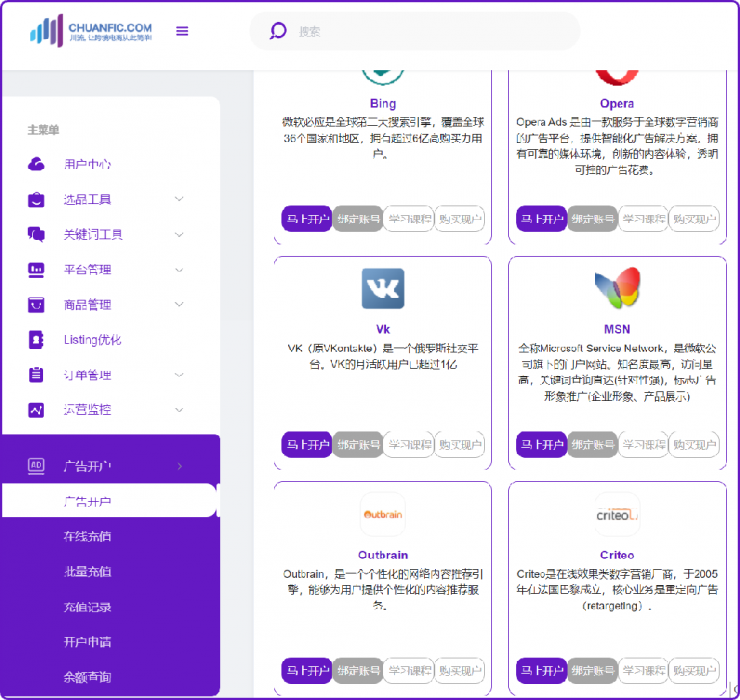The image size is (740, 700).
Task: Click the 平台管理 icon
Action: tap(37, 270)
